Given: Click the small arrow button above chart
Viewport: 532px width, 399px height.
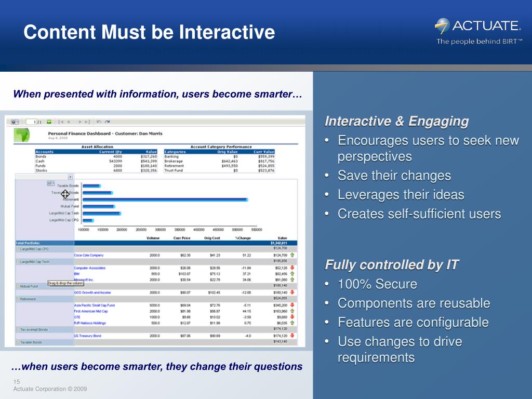Looking at the screenshot, I should click(70, 177).
